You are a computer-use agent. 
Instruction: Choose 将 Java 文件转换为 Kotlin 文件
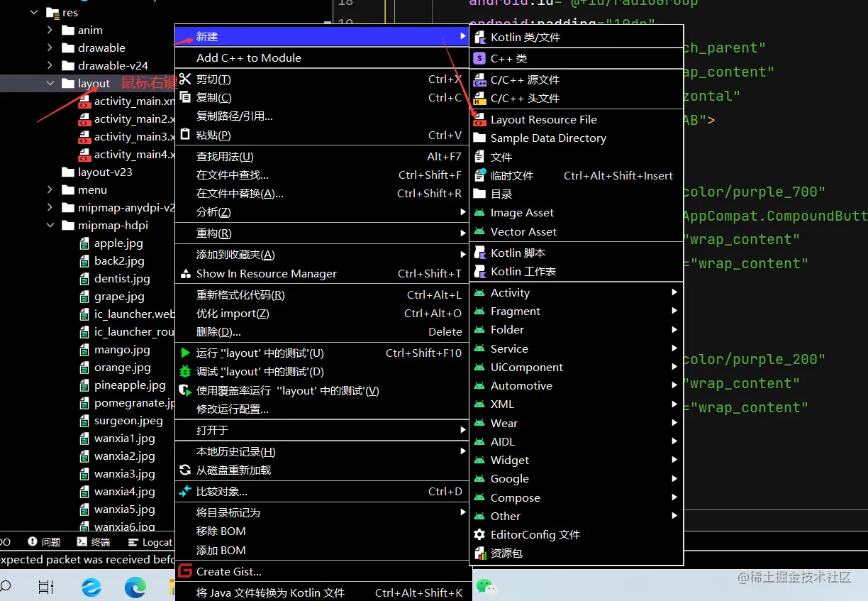(323, 592)
